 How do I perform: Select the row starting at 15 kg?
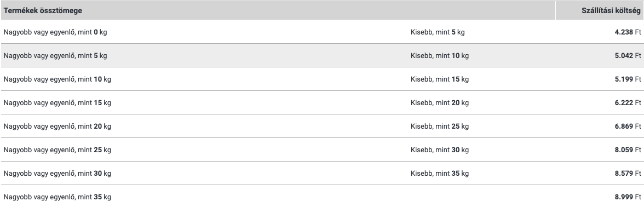pos(322,103)
